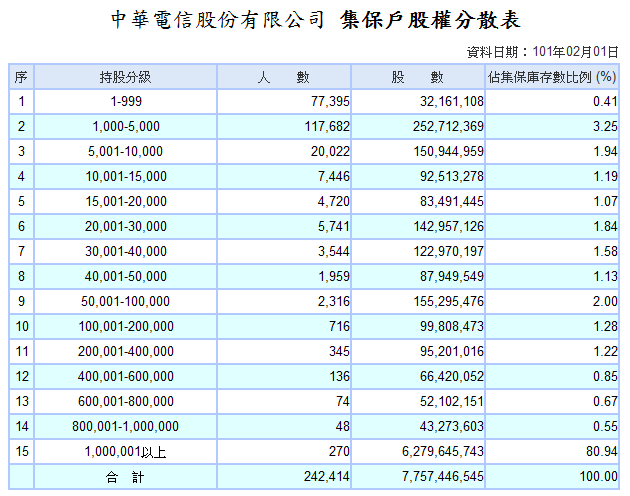630x496 pixels.
Task: Click total shares 7,757,446,545
Action: tap(443, 477)
